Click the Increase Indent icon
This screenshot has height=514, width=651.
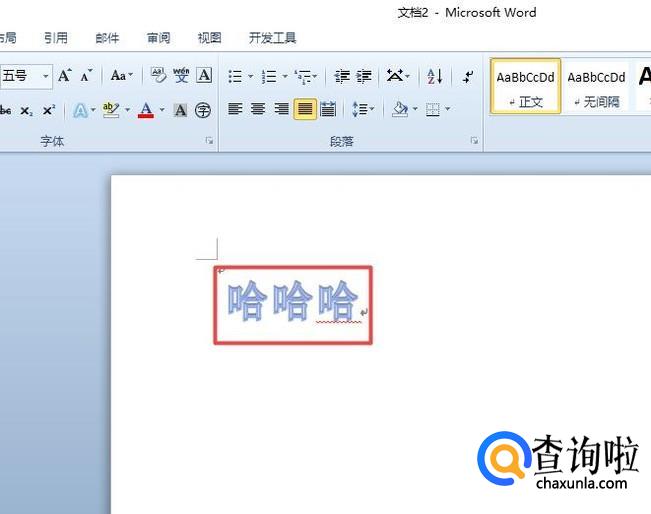(364, 77)
